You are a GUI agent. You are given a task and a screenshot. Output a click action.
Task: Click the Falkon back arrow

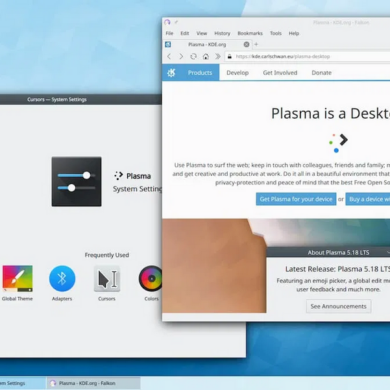[x=169, y=56]
